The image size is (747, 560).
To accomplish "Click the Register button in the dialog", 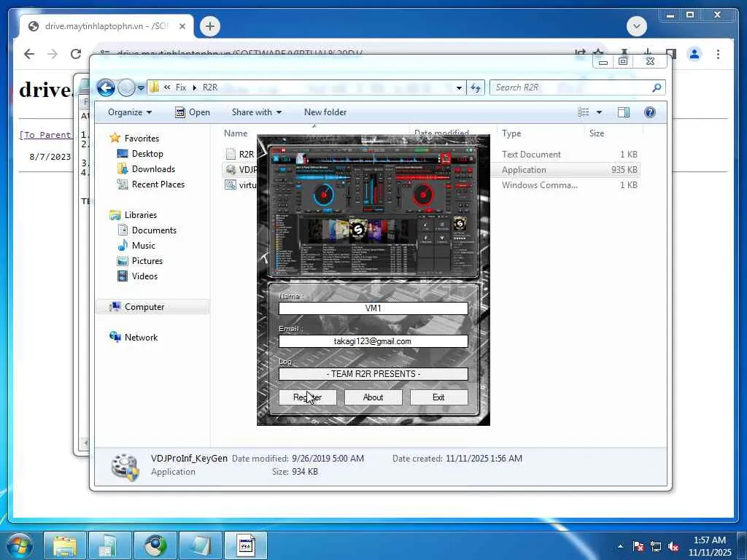I will (307, 397).
